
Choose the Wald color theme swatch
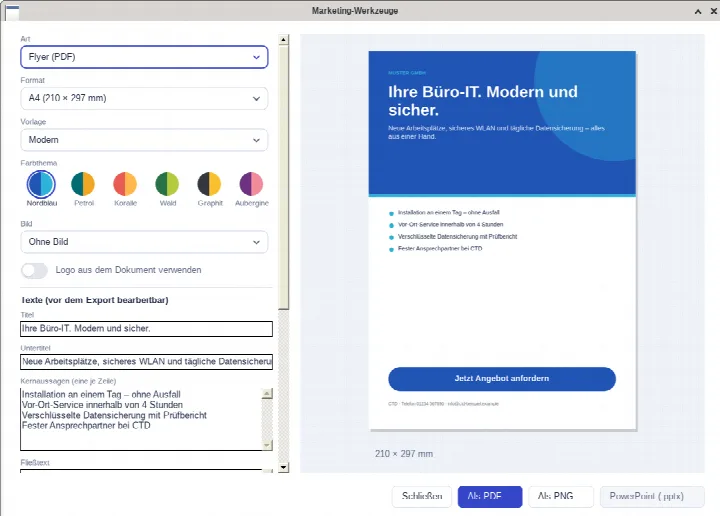pos(167,184)
